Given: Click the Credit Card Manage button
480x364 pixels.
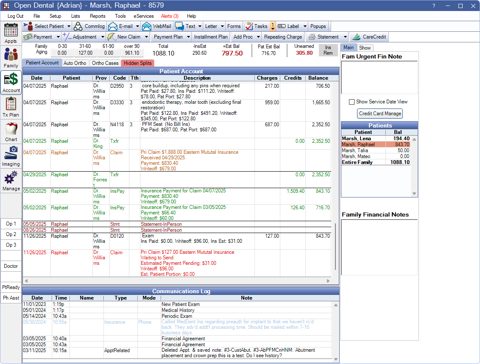Looking at the screenshot, I should point(380,113).
